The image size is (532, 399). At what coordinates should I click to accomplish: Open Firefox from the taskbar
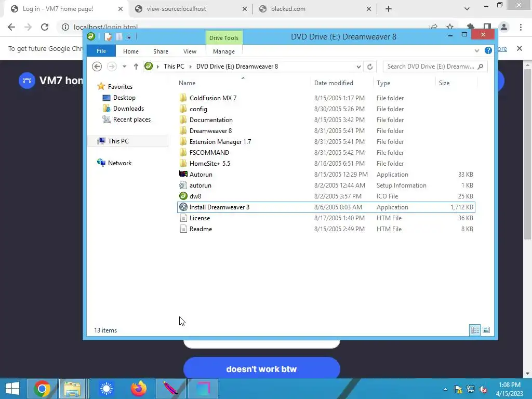pyautogui.click(x=138, y=389)
